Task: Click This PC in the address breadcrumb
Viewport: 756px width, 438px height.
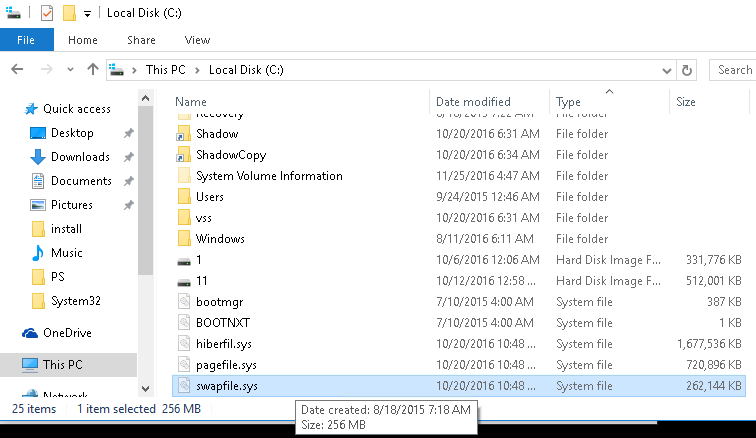Action: click(x=165, y=70)
